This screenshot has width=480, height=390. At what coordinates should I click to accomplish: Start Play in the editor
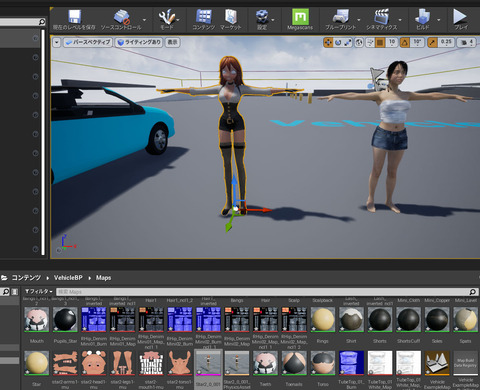coord(461,20)
